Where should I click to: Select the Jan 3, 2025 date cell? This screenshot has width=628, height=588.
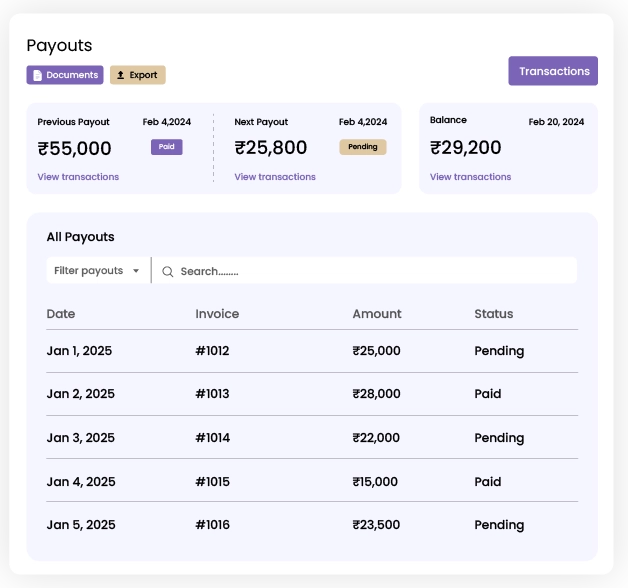click(81, 438)
